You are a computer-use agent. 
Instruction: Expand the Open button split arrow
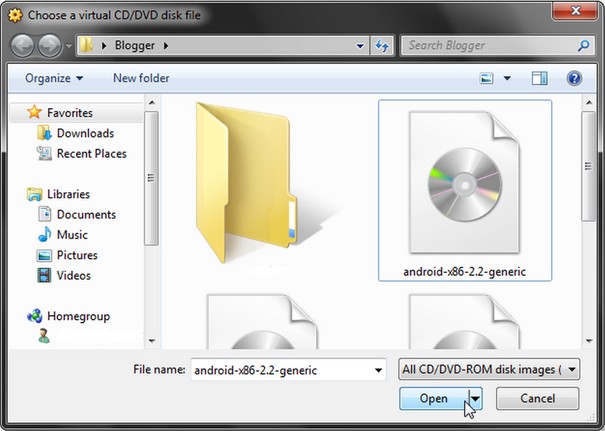pyautogui.click(x=476, y=399)
